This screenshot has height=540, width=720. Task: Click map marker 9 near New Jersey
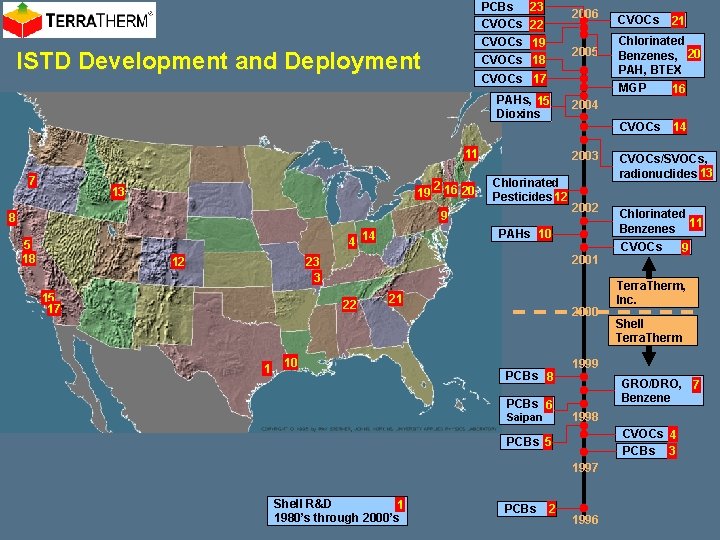pos(444,214)
